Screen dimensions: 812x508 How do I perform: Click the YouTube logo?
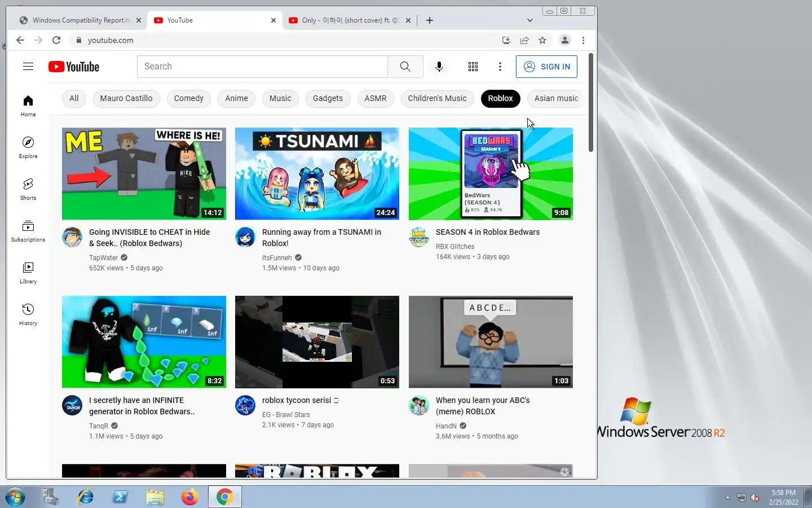pos(74,67)
